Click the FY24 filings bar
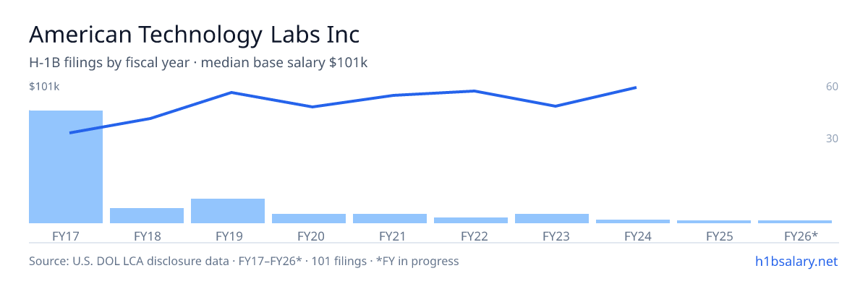The width and height of the screenshot is (868, 289). (633, 221)
